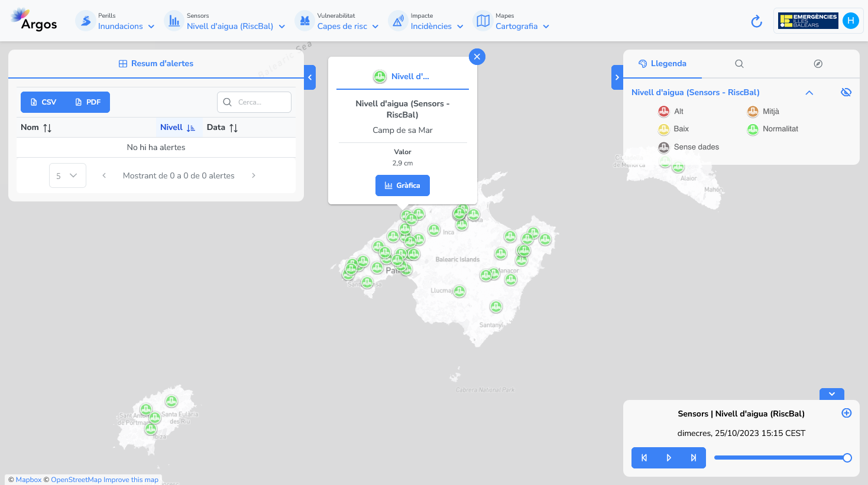
Task: Skip to the last timeline step
Action: (x=694, y=458)
